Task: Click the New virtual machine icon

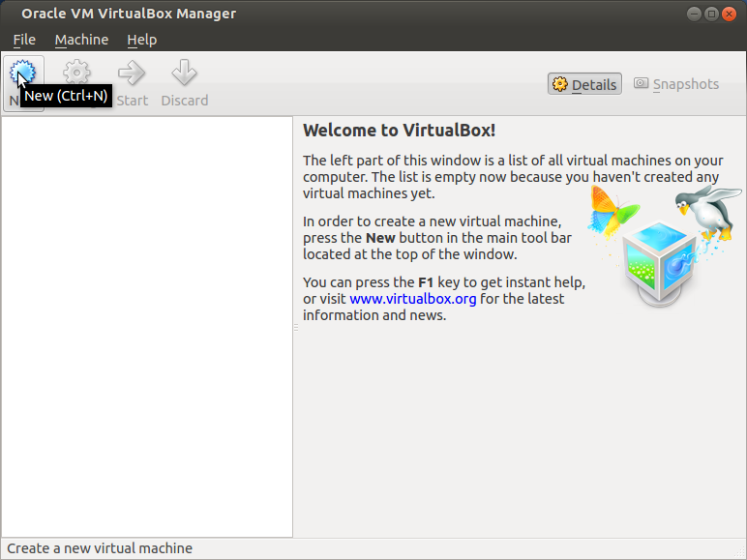Action: coord(23,73)
